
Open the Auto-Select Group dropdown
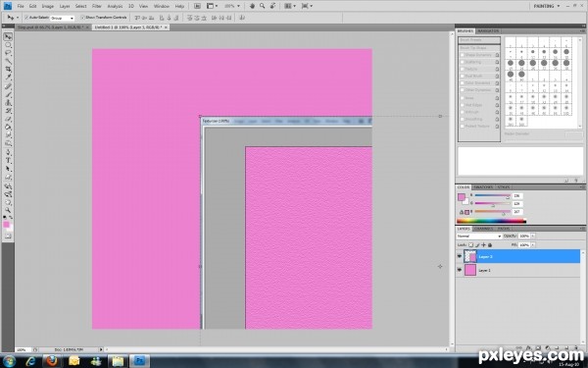pos(63,18)
